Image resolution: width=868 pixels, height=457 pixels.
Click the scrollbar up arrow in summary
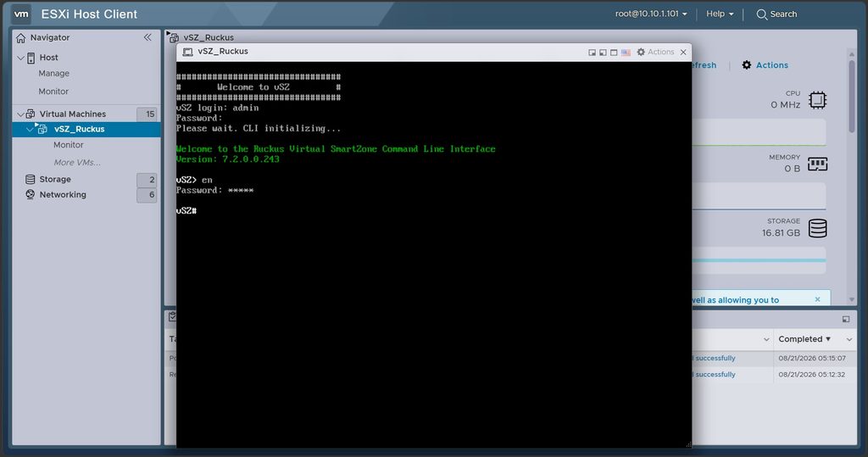tap(851, 53)
